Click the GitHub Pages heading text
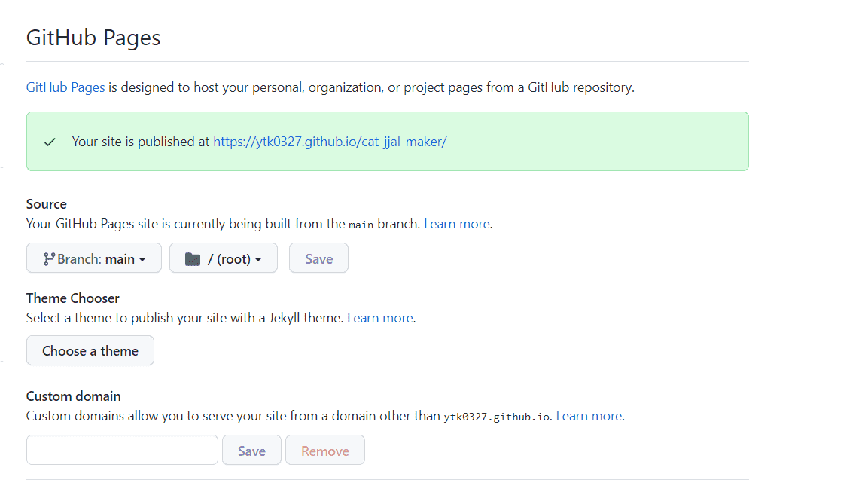Viewport: 868px width, 492px height. click(x=93, y=38)
